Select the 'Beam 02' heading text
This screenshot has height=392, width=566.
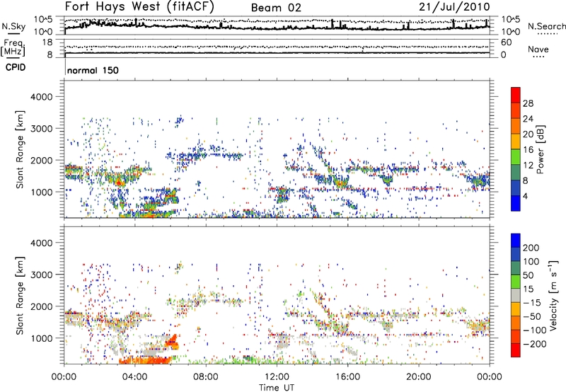tap(276, 8)
